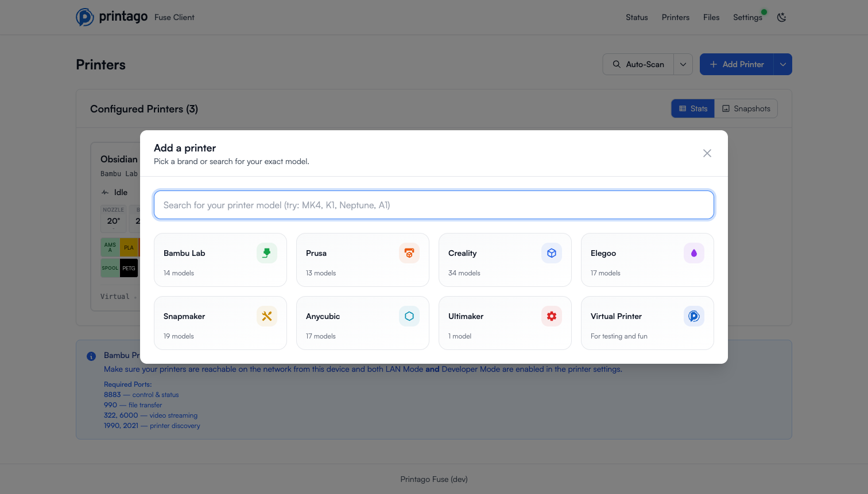The height and width of the screenshot is (494, 868).
Task: Click the Creality blue cube icon
Action: [x=552, y=253]
